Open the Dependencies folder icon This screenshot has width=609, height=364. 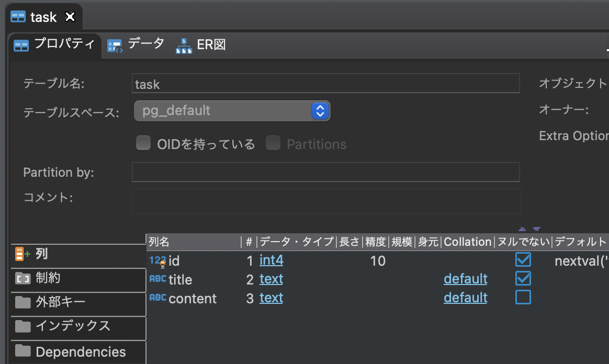point(24,351)
